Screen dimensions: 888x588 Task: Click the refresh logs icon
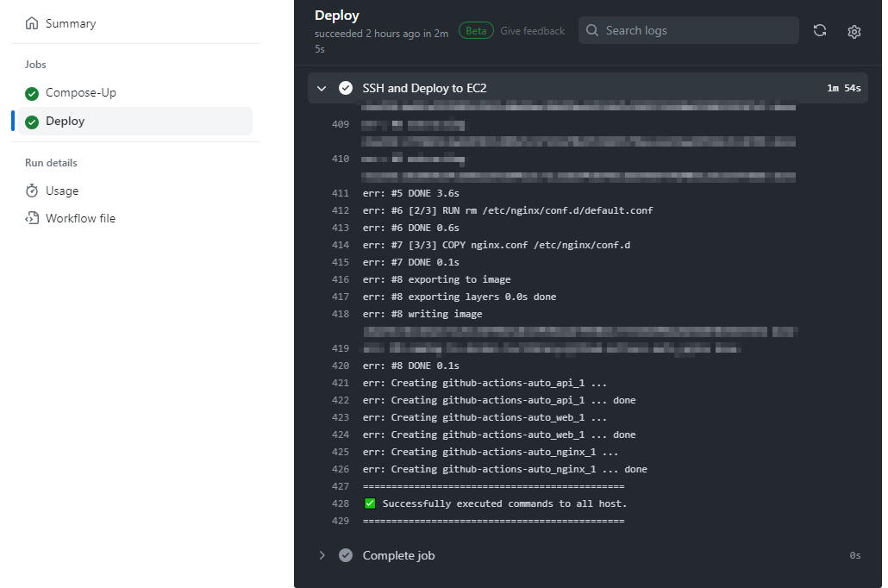coord(820,31)
